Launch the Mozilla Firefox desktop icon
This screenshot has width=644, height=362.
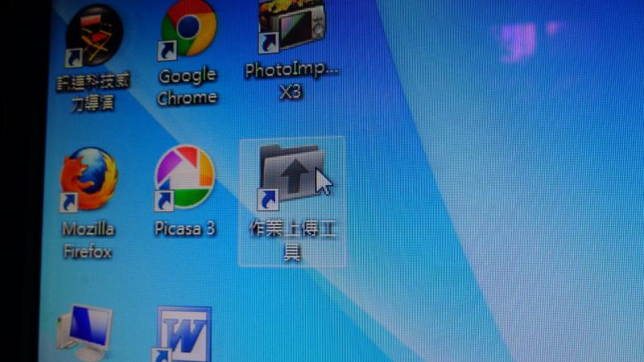point(89,179)
